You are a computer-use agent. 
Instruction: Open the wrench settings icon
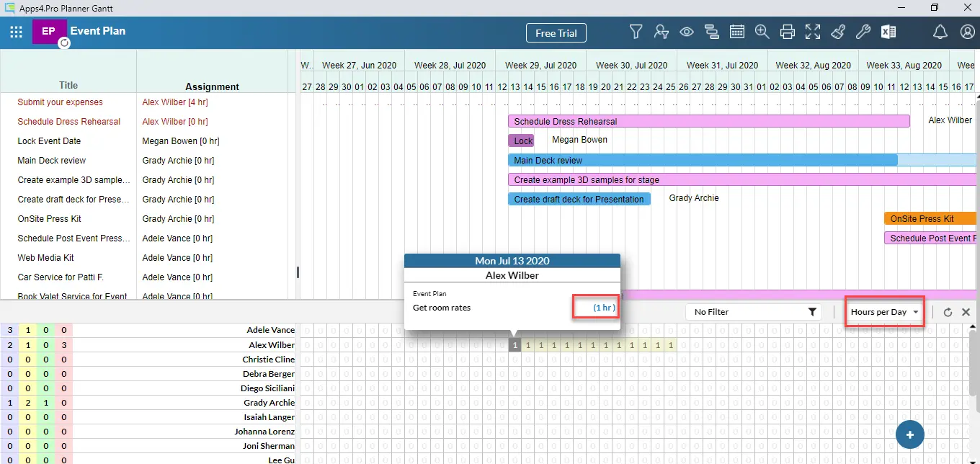tap(863, 32)
